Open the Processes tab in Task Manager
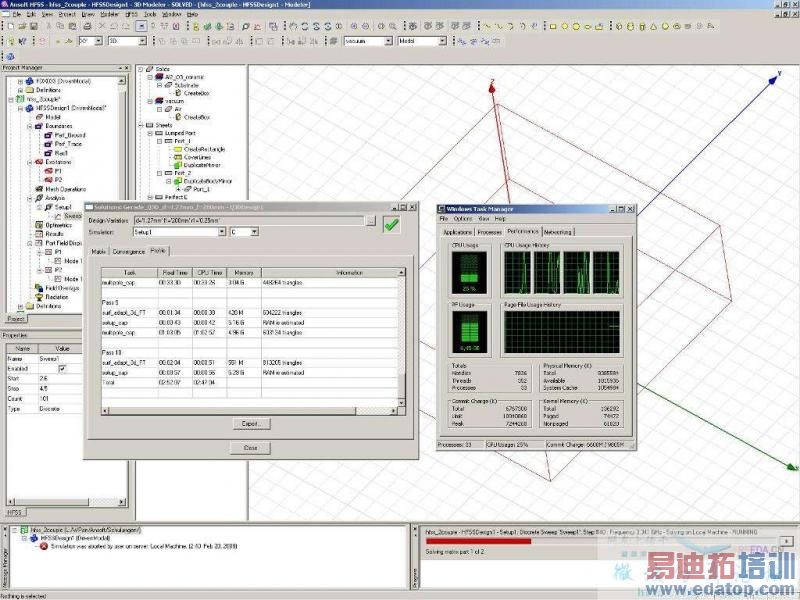This screenshot has width=800, height=600. coord(490,232)
